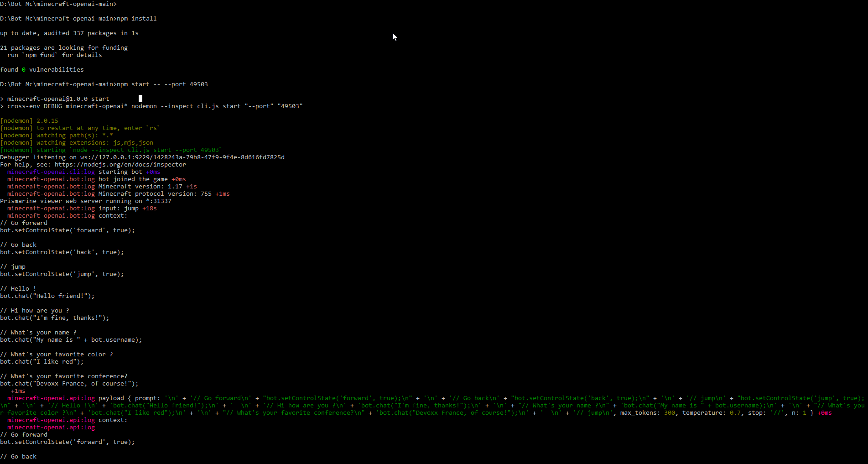Click '[nodemon] to restart at any time' line
The height and width of the screenshot is (464, 868).
80,128
